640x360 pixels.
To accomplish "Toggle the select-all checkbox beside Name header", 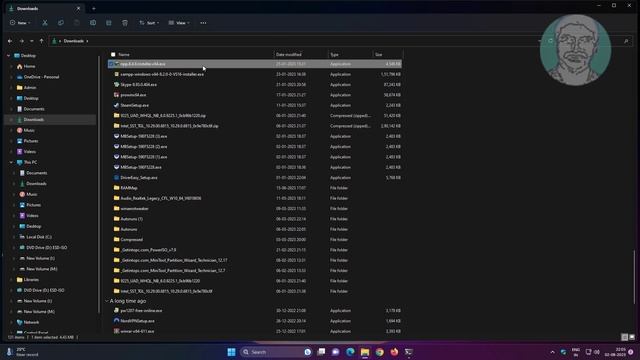I will pyautogui.click(x=113, y=54).
